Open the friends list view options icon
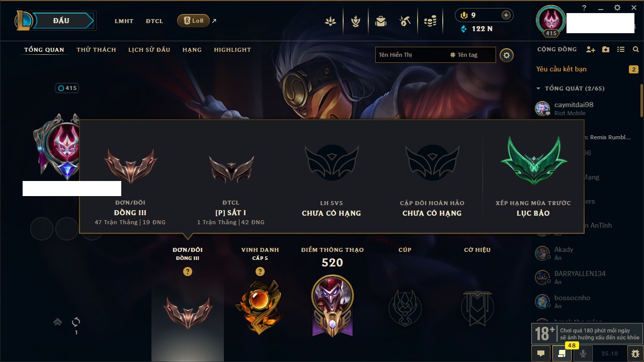The width and height of the screenshot is (644, 362). tap(621, 49)
